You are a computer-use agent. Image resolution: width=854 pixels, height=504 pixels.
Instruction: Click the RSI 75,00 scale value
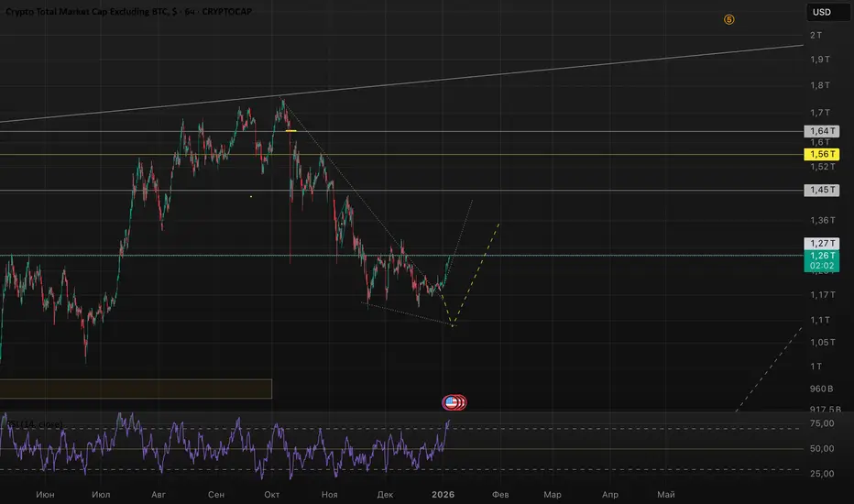(822, 423)
